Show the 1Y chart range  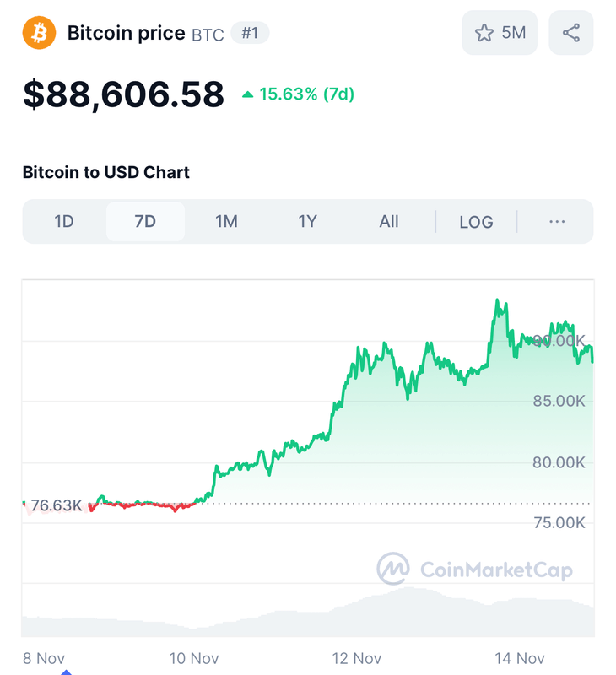coord(307,222)
